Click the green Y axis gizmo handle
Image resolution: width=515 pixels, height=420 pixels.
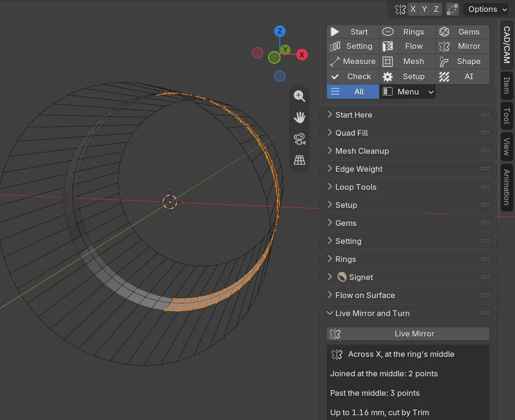[x=286, y=49]
